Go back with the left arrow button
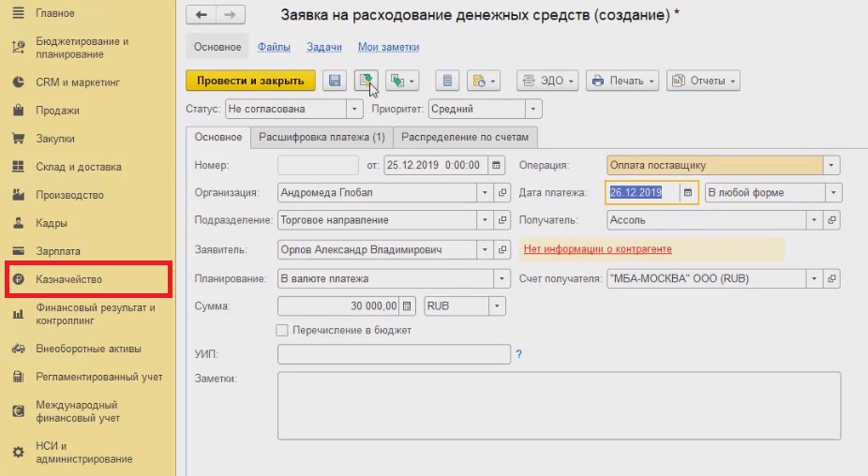 click(201, 16)
